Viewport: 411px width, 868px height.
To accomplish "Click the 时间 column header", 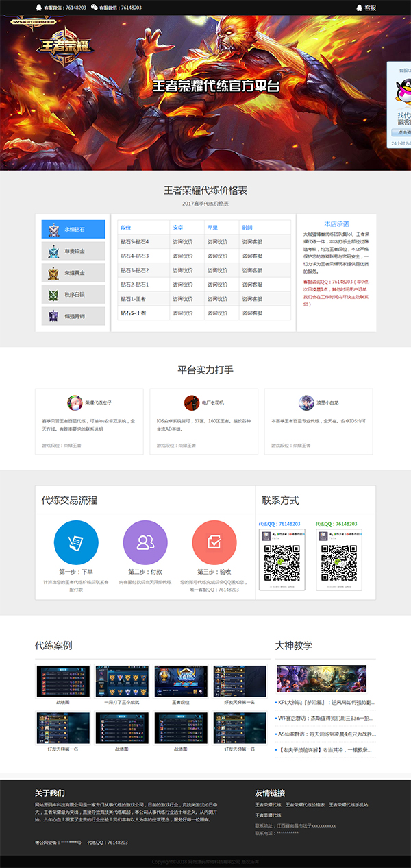I will pos(247,228).
